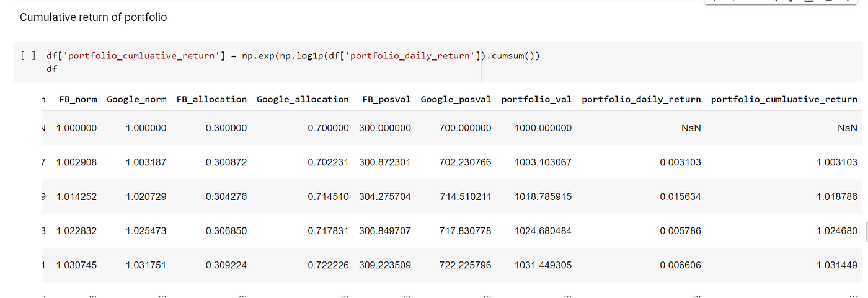Select the cell showing 0.015634
Image resolution: width=868 pixels, height=298 pixels.
tap(680, 196)
